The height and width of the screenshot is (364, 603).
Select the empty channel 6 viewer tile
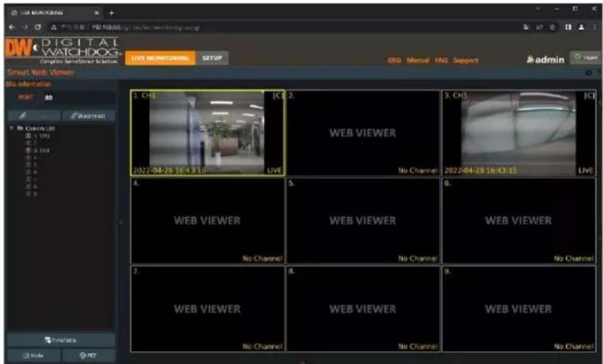coord(519,221)
